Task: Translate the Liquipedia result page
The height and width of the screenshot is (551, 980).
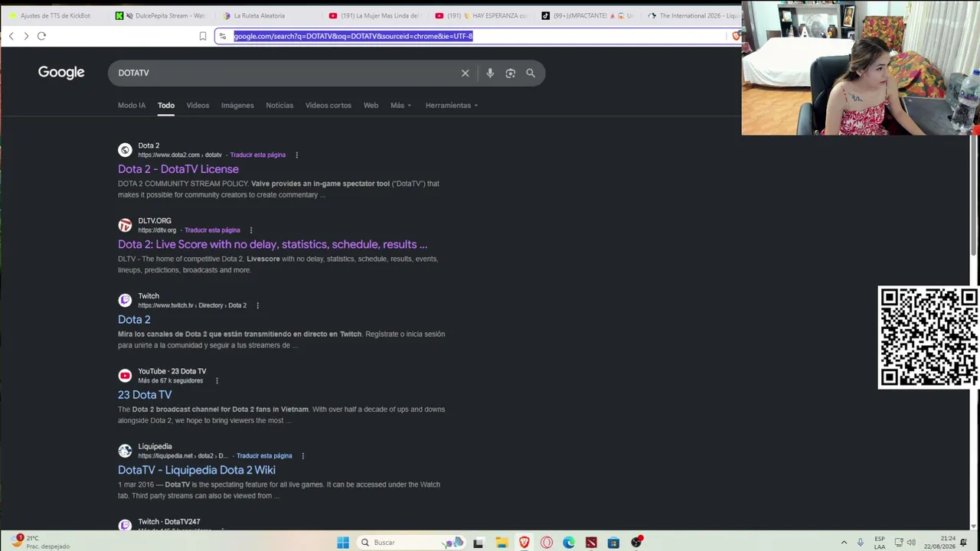Action: click(x=264, y=456)
